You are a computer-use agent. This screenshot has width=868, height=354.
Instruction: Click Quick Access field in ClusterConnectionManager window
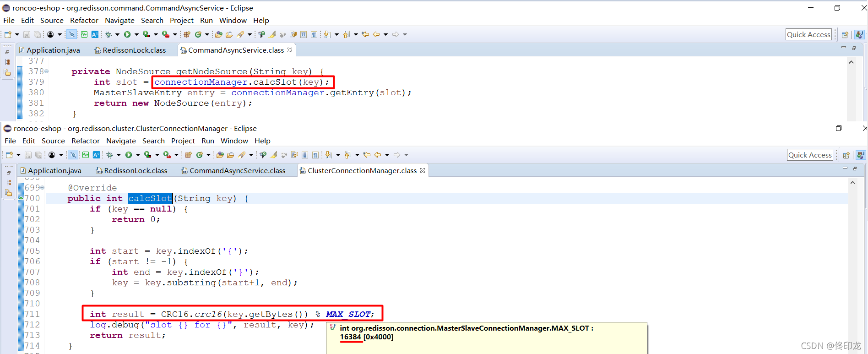(x=810, y=155)
